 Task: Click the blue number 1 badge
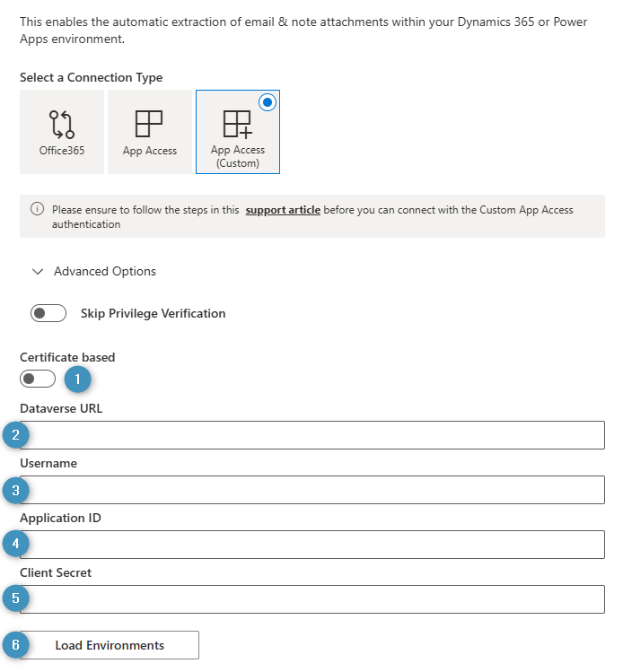pos(78,380)
